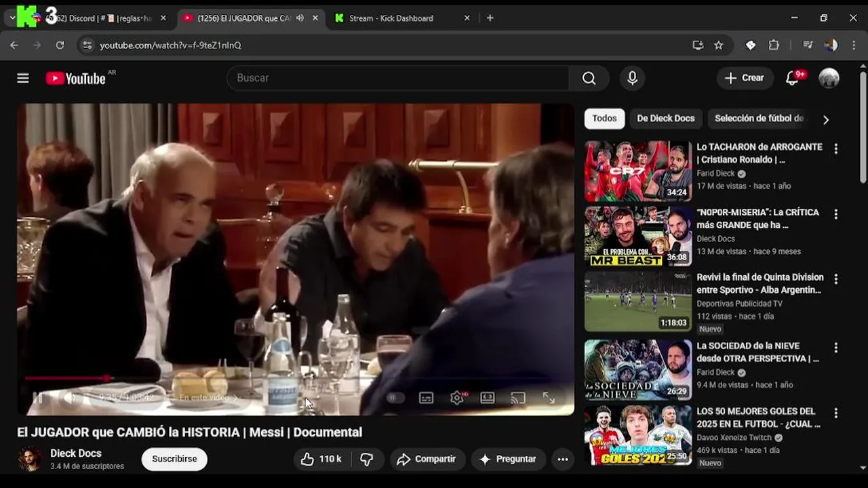
Task: Open the CR7 video thumbnail
Action: [x=638, y=171]
